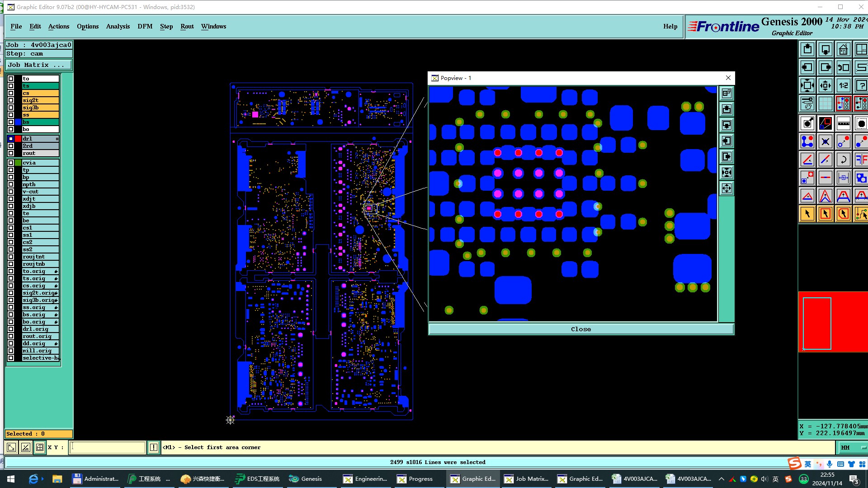Screen dimensions: 868x488
Task: Click the grid display icon
Action: pyautogui.click(x=825, y=103)
